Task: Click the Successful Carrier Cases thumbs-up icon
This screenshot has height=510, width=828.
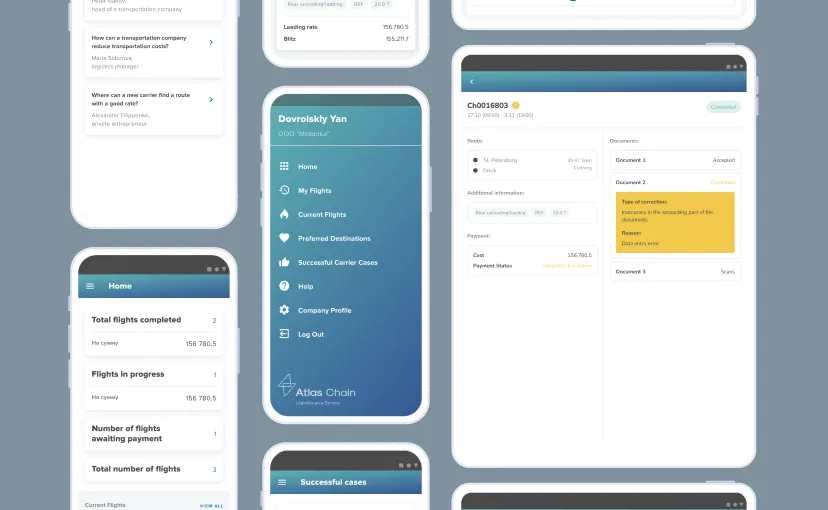Action: point(284,262)
